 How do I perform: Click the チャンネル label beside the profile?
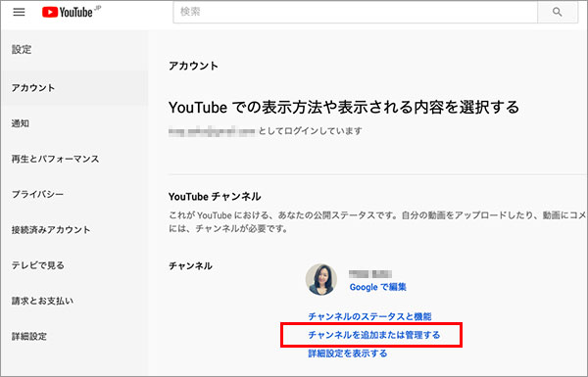click(x=190, y=266)
